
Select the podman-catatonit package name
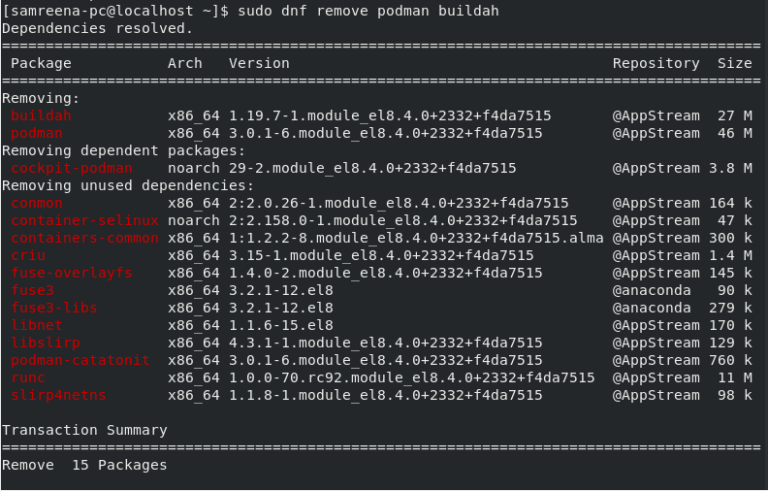click(80, 360)
